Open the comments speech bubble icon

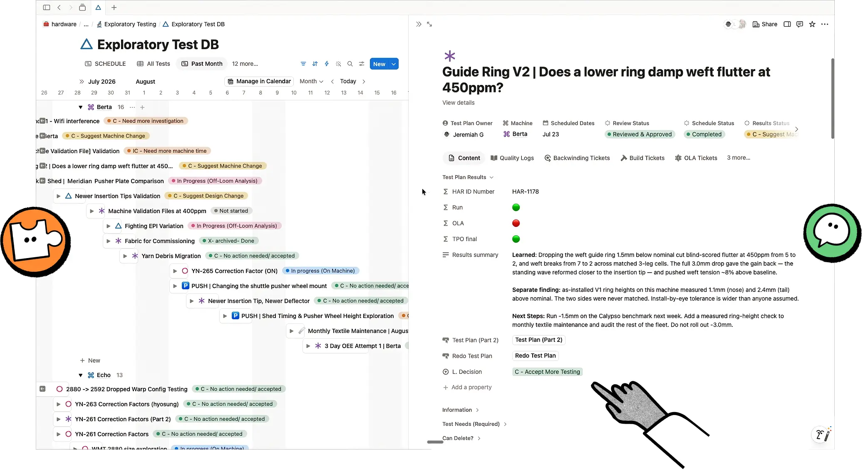(x=800, y=24)
